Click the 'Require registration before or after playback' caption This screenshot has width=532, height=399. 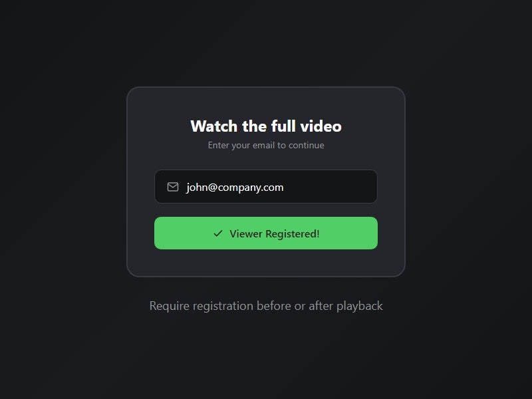(266, 306)
